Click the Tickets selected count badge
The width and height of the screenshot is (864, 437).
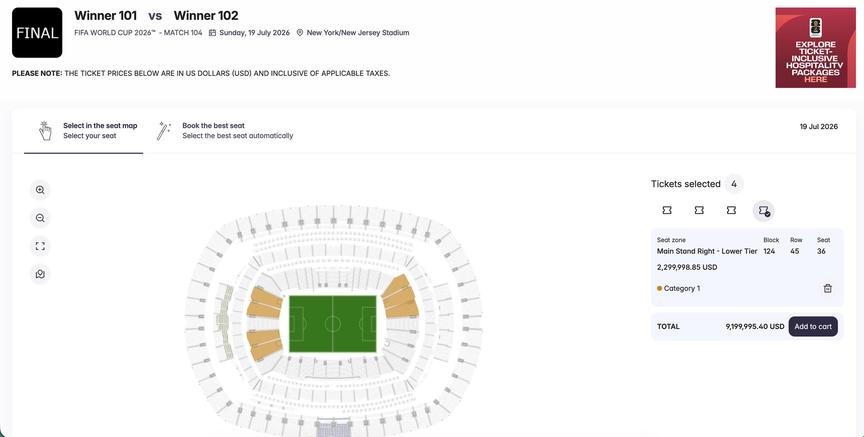coord(734,184)
